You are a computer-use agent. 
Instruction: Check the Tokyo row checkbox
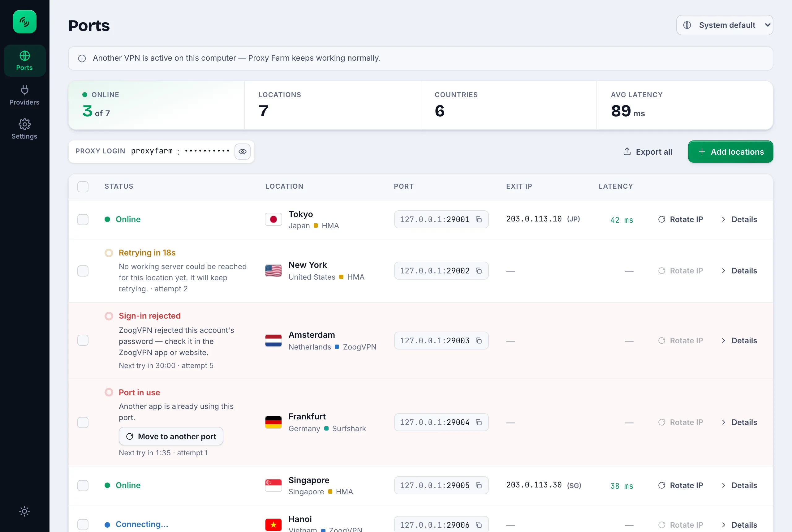[x=83, y=220]
